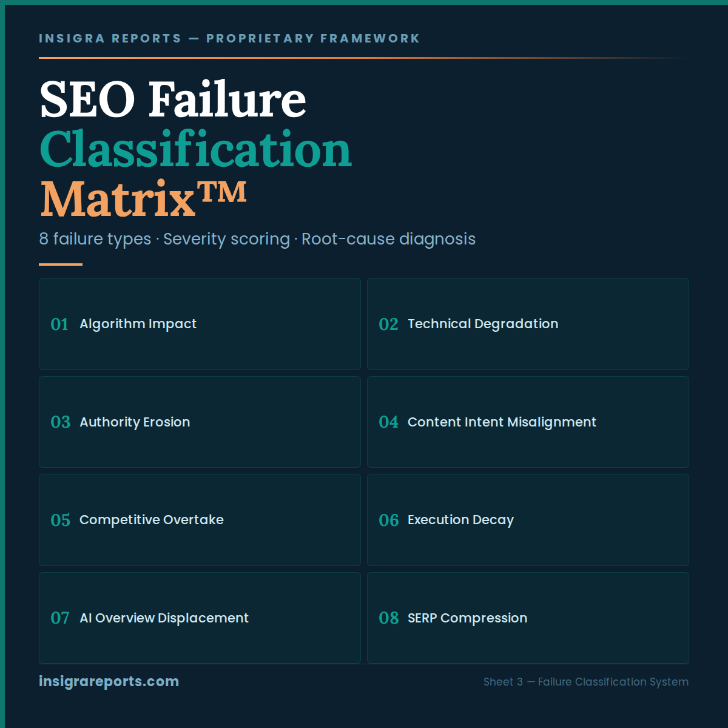728x728 pixels.
Task: Click the Competitive Overtake card
Action: pyautogui.click(x=200, y=520)
